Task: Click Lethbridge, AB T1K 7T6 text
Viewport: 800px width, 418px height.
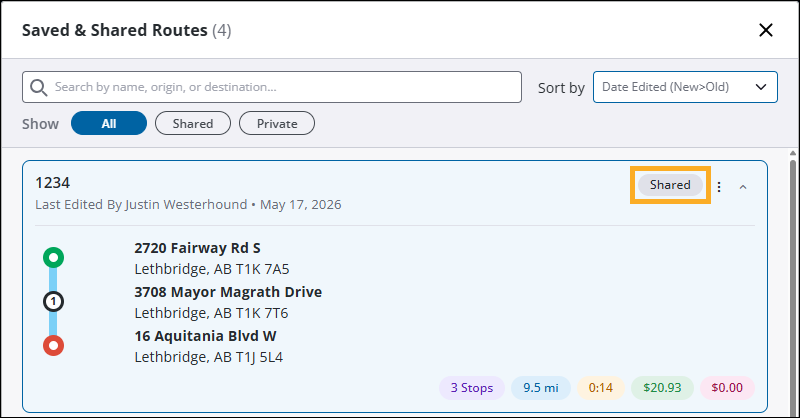Action: point(211,313)
